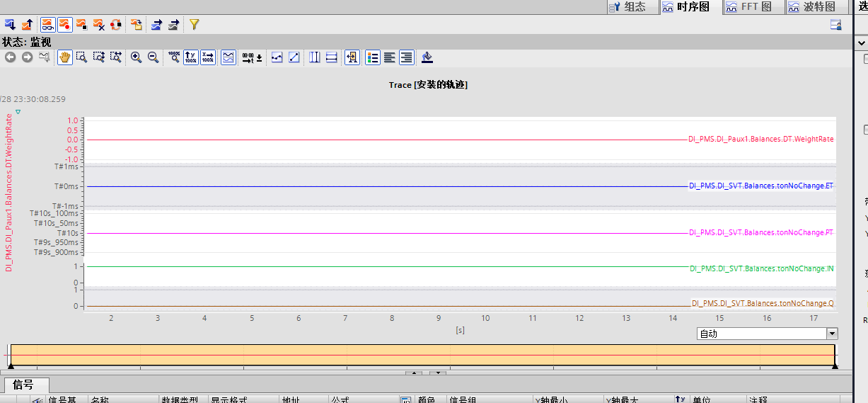The image size is (868, 403).
Task: Click the deactivate recording icon
Action: (82, 24)
